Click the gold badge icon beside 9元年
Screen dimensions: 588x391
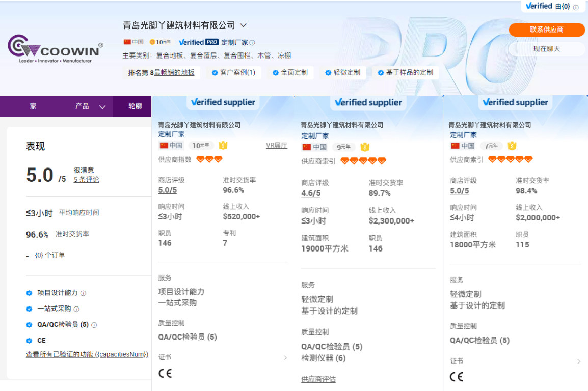tap(364, 147)
